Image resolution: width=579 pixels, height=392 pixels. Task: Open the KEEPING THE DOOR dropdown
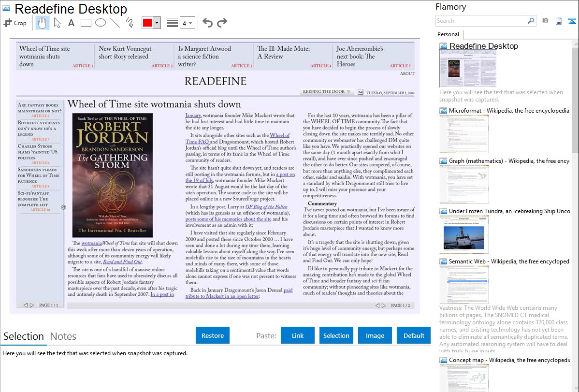(327, 92)
